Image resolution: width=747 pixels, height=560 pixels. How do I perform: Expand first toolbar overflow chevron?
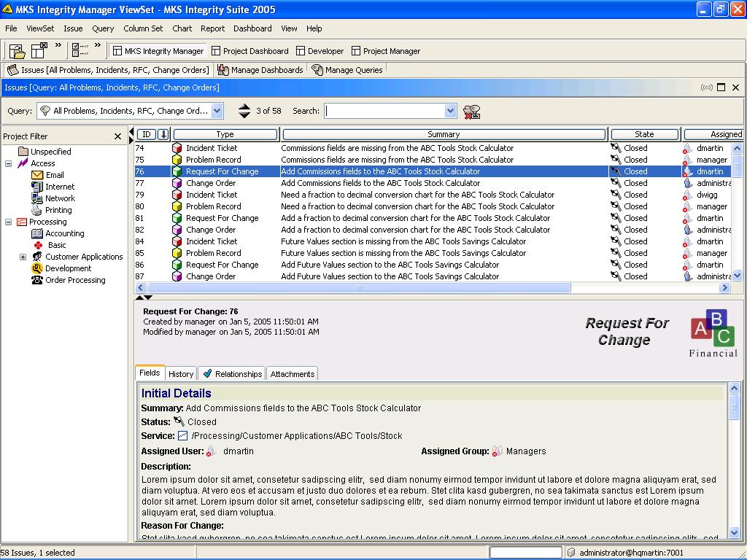58,45
